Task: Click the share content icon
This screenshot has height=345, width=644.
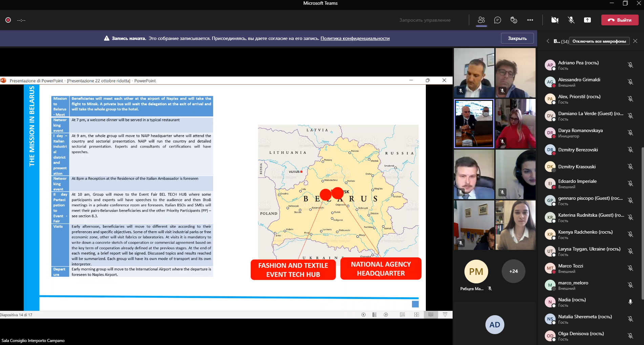Action: (587, 20)
